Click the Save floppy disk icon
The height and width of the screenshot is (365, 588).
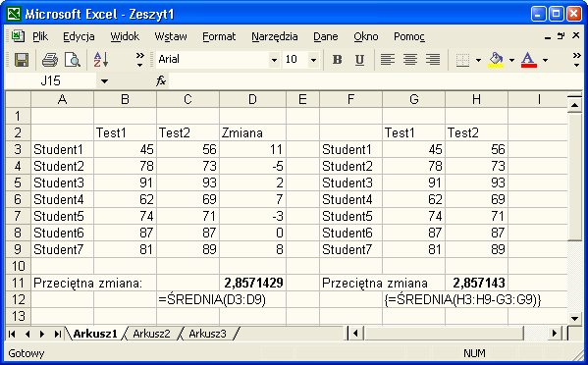tap(22, 60)
